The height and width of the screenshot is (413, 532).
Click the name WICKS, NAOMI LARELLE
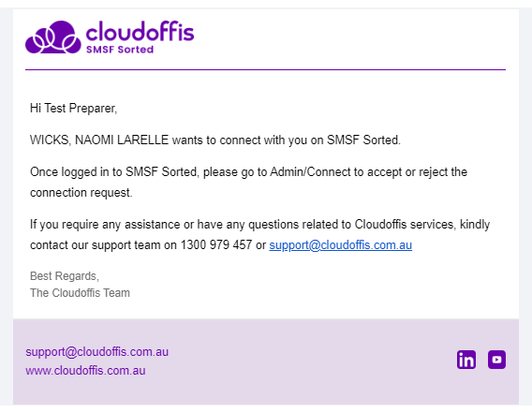[x=99, y=140]
